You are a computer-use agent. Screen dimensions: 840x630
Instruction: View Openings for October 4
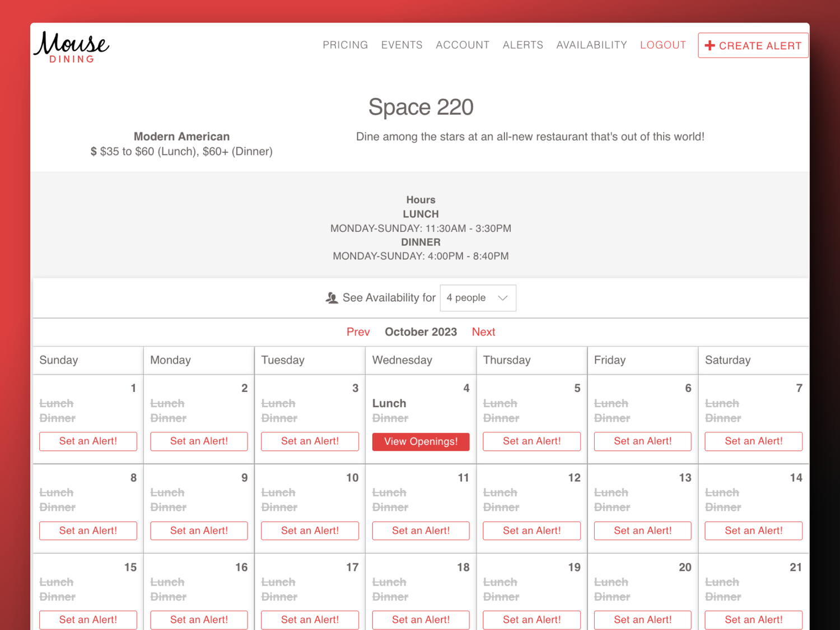coord(421,442)
